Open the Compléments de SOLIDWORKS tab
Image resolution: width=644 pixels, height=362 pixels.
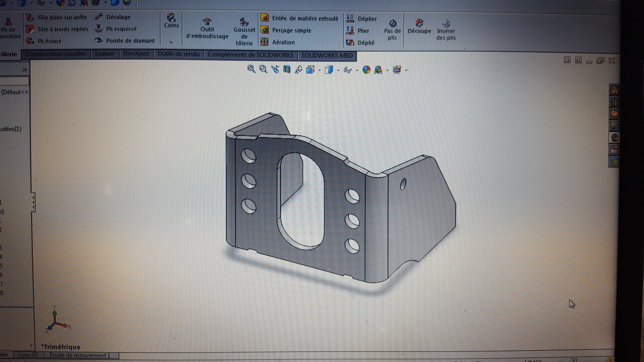click(251, 55)
